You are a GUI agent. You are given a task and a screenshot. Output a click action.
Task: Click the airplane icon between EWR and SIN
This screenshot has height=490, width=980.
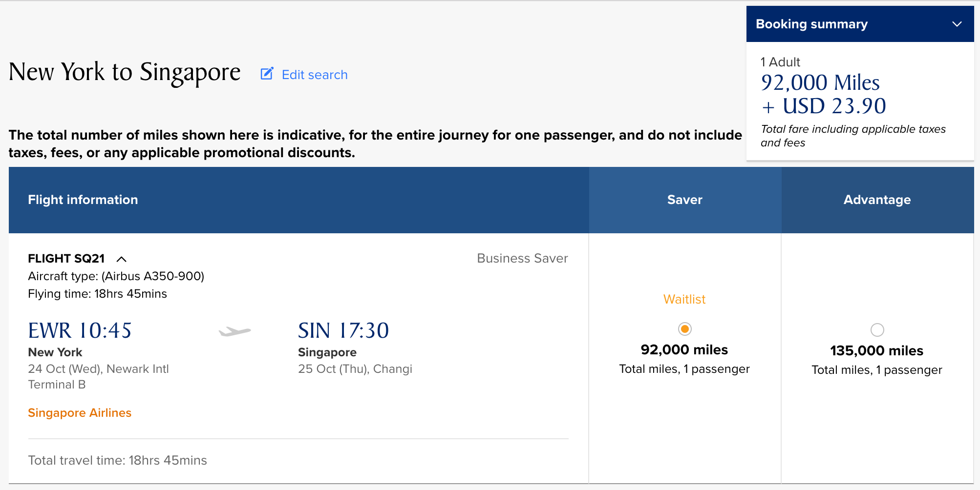click(235, 332)
